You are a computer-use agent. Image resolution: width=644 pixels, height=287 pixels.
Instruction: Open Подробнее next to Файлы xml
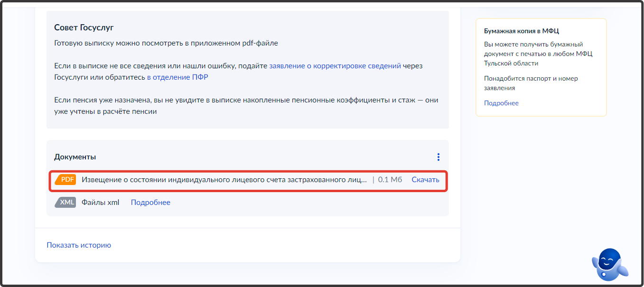point(150,203)
